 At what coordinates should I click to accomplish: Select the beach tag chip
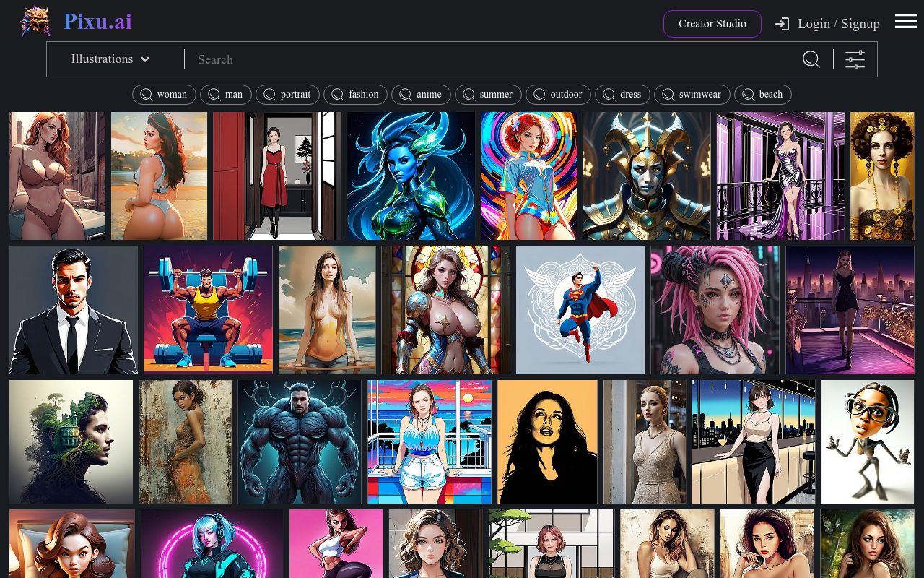tap(762, 95)
